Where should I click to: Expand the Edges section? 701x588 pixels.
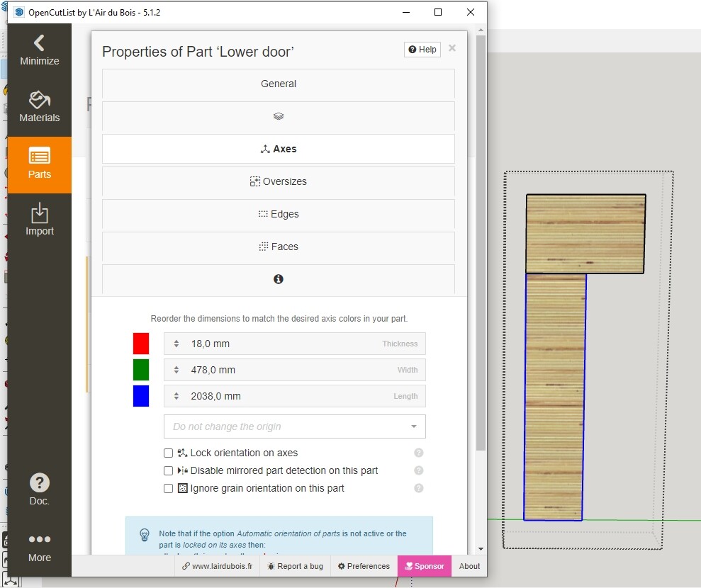278,214
